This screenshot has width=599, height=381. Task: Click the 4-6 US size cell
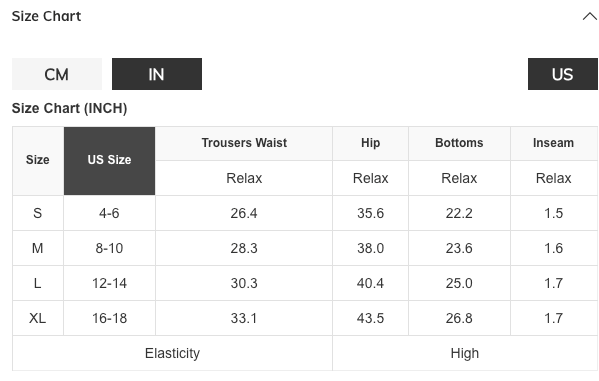[109, 213]
